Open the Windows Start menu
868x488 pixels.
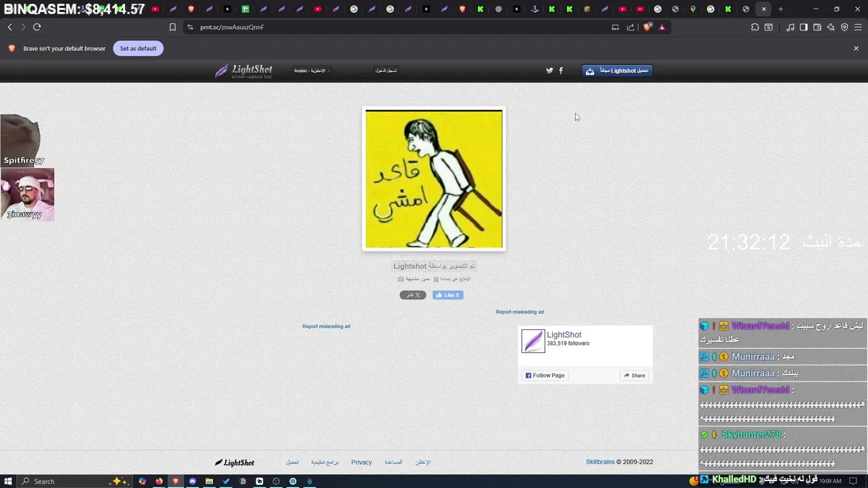coord(9,481)
